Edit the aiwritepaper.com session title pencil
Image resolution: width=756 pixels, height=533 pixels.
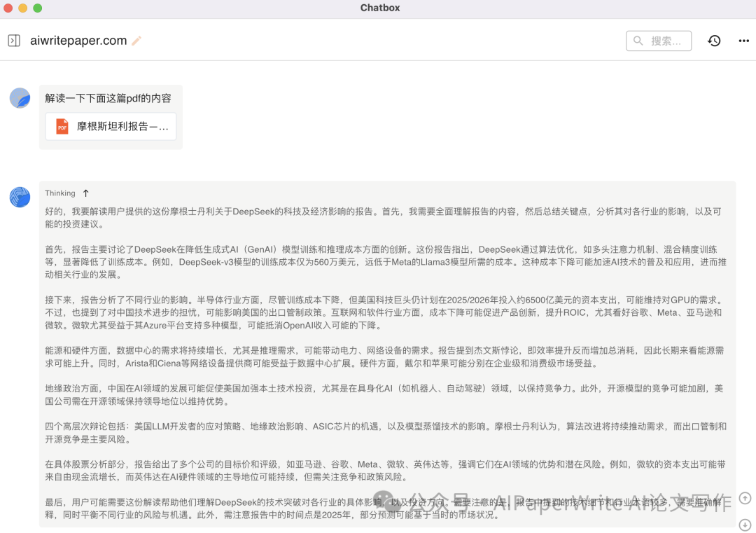(x=136, y=41)
